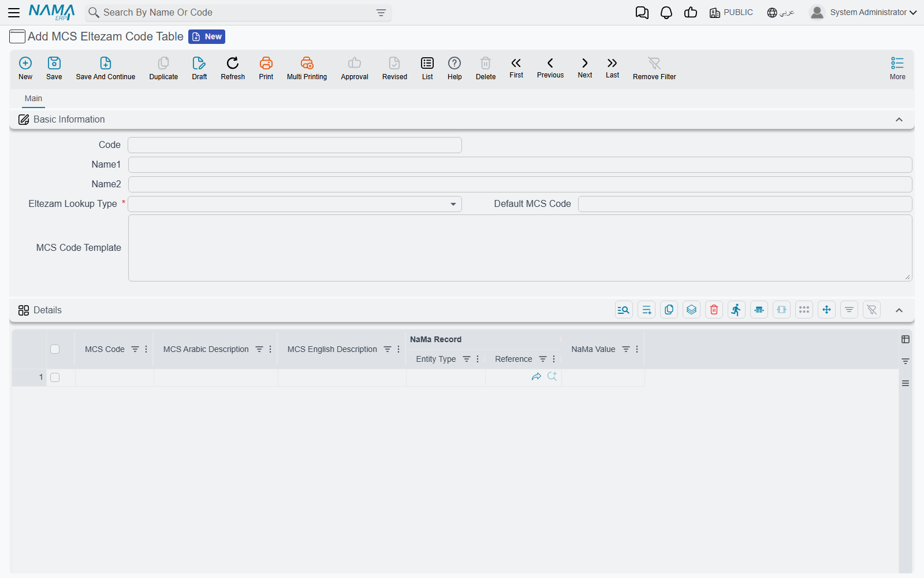This screenshot has height=578, width=924.
Task: Switch language to Arabic
Action: click(x=781, y=13)
